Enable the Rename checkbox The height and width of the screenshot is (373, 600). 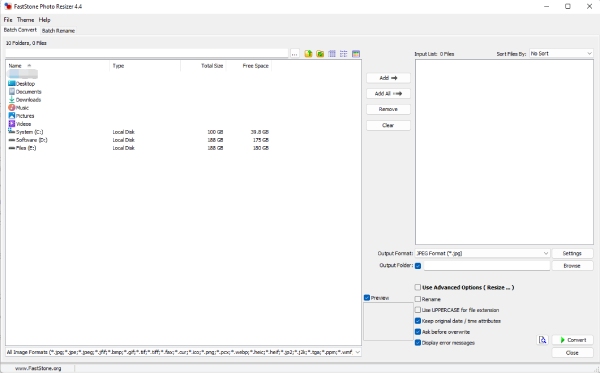418,299
